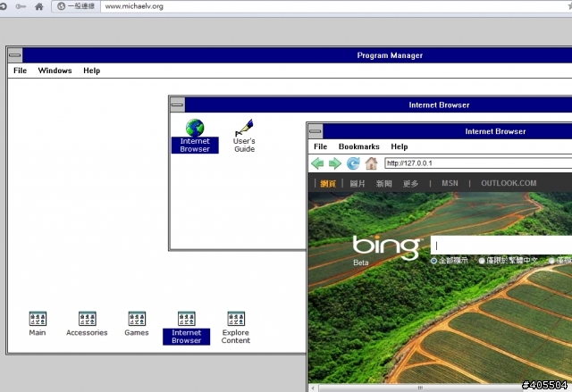Click the 更多 link on Bing
Screen dimensions: 572x392
tap(411, 184)
